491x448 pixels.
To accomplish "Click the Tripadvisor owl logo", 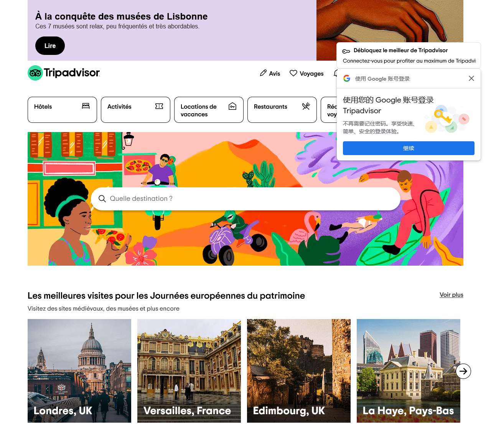I will tap(35, 73).
